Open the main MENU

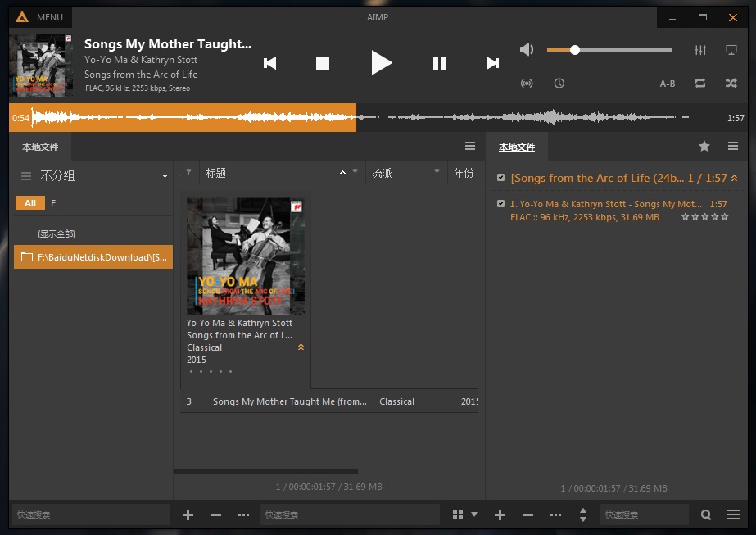click(40, 17)
